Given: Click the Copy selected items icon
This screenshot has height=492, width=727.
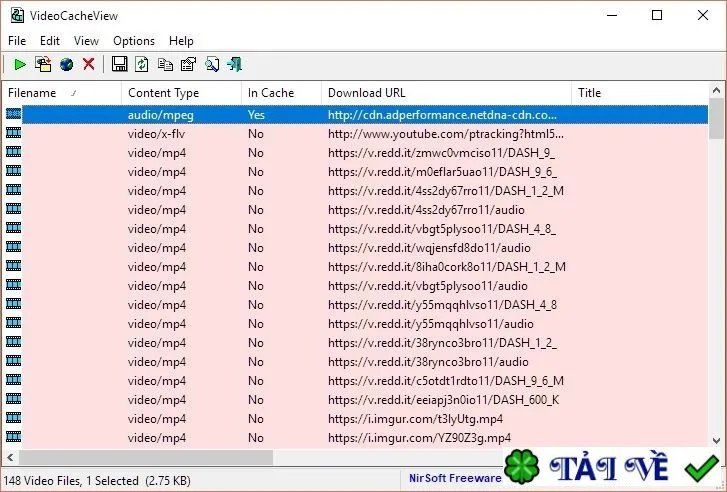Looking at the screenshot, I should click(x=165, y=64).
